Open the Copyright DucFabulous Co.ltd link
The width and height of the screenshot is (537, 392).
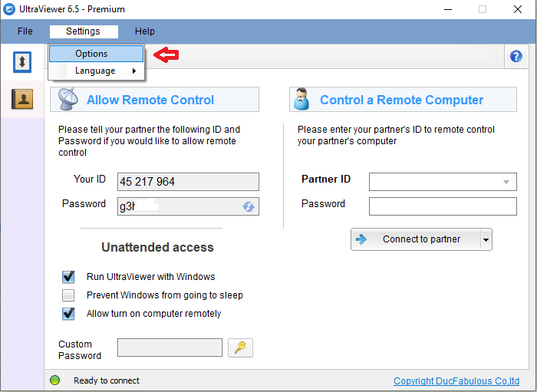tap(456, 381)
